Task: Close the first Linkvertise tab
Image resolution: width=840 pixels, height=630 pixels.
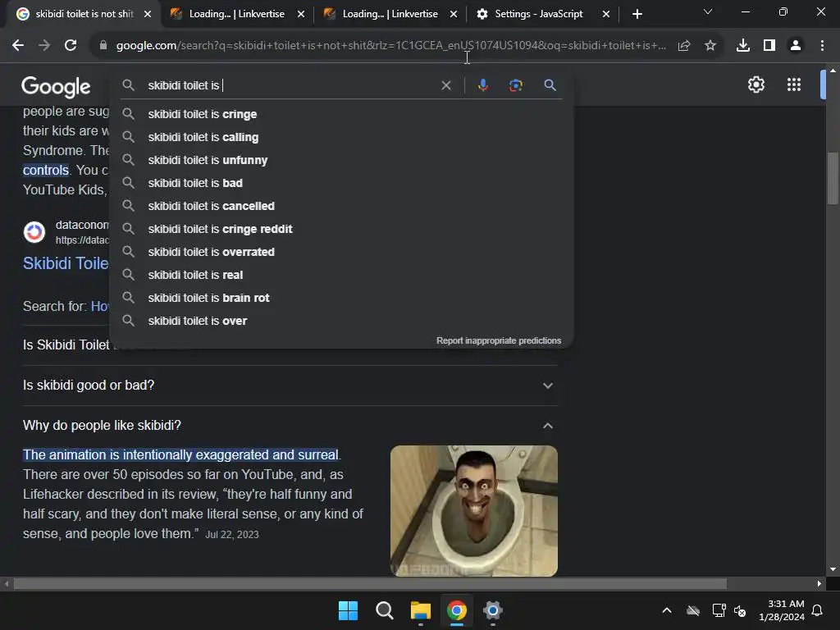Action: click(x=301, y=14)
